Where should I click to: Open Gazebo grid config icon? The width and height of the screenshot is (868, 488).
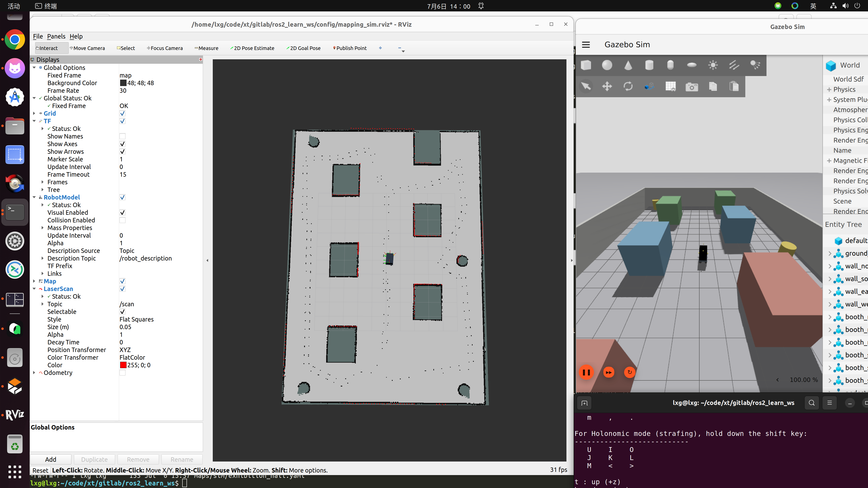670,87
